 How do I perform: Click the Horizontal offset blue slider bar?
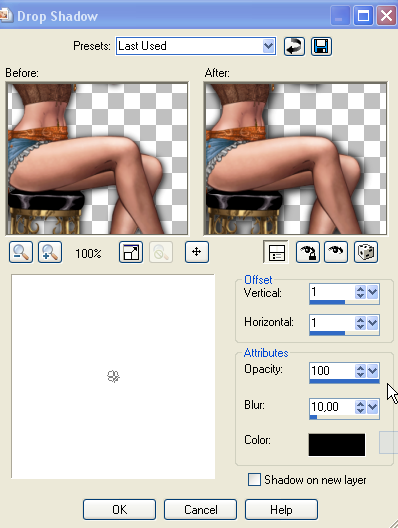click(327, 333)
